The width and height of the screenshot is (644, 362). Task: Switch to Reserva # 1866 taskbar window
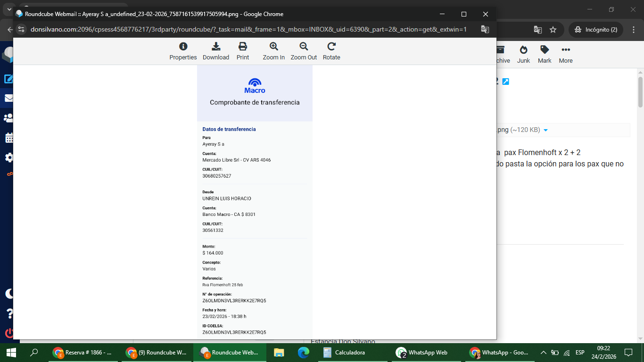pos(83,353)
